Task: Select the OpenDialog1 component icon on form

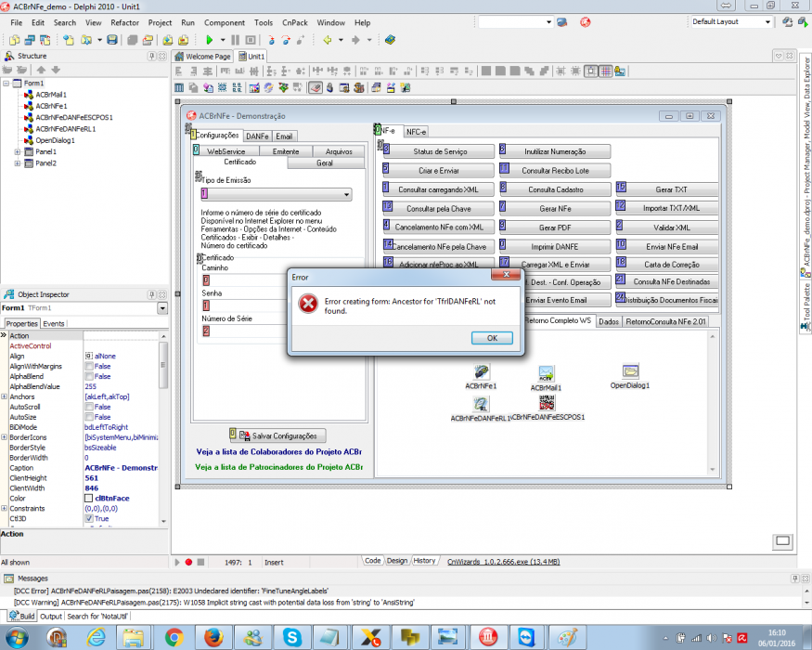Action: tap(630, 371)
